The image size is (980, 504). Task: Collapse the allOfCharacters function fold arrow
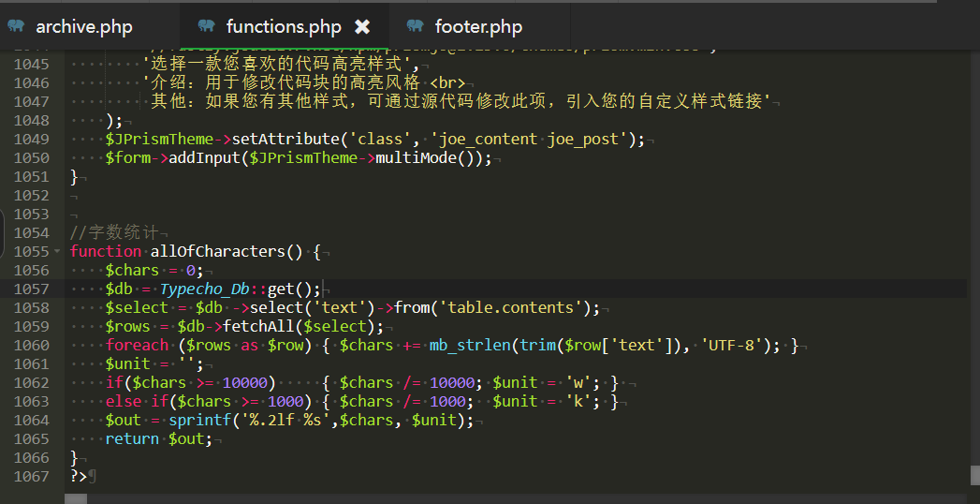click(x=62, y=251)
